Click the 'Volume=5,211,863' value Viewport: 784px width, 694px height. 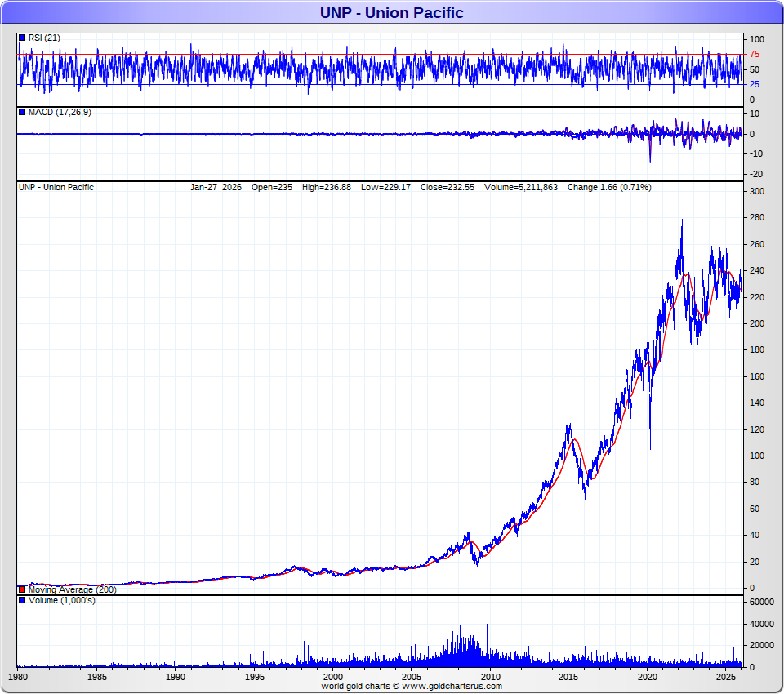pyautogui.click(x=520, y=188)
